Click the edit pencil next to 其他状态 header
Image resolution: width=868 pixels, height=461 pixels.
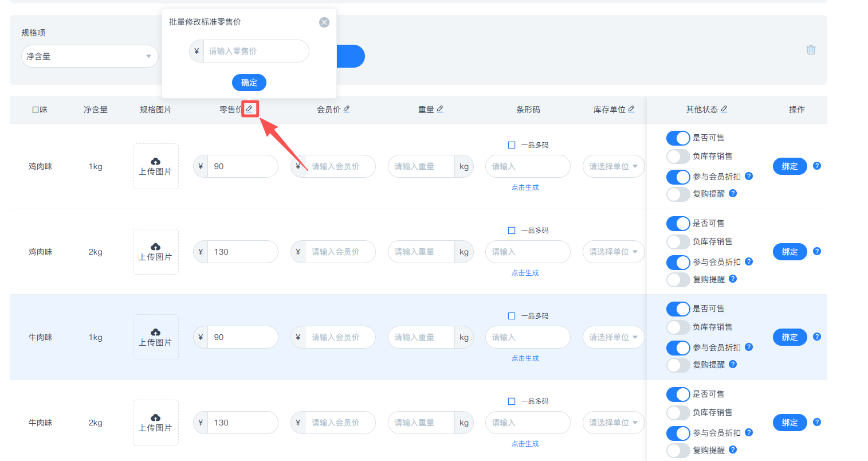tap(724, 109)
